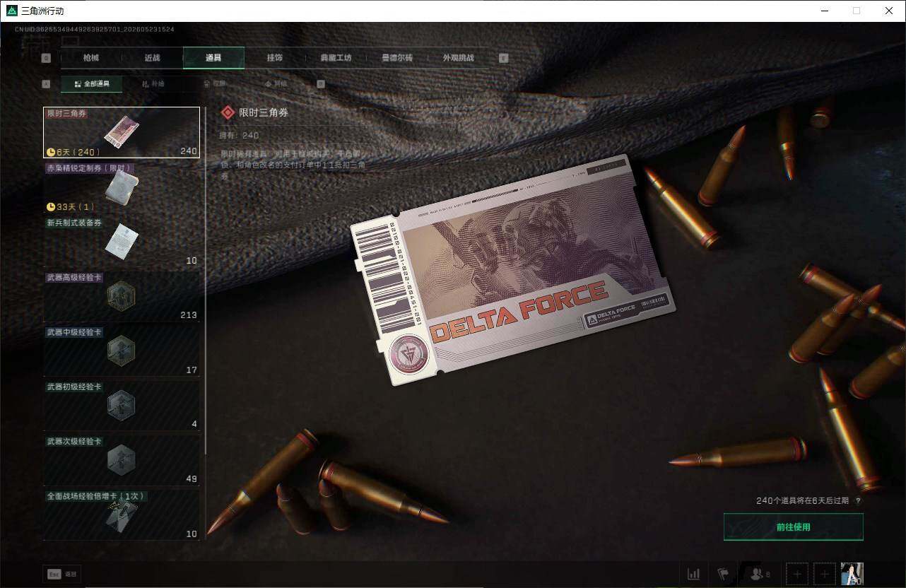Open the flag icon in bottom bar
Viewport: 906px width, 588px height.
click(723, 574)
